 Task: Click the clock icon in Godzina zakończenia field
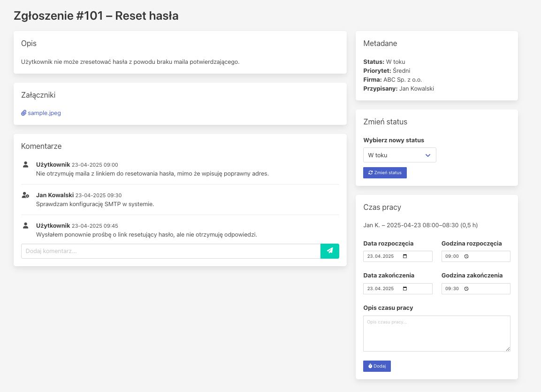click(466, 289)
